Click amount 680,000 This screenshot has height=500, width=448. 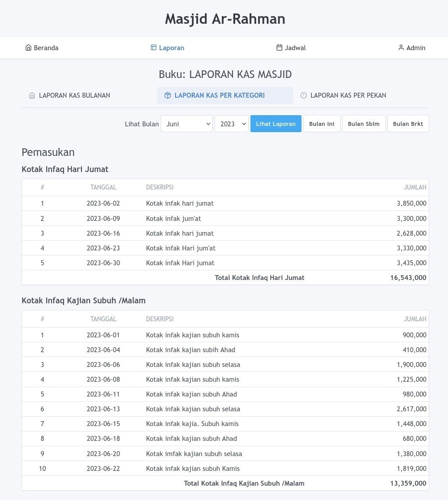414,439
